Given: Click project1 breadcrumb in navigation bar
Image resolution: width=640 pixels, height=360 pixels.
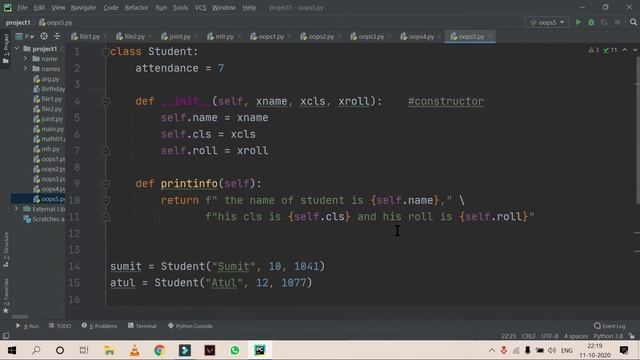Looking at the screenshot, I should click(x=18, y=22).
